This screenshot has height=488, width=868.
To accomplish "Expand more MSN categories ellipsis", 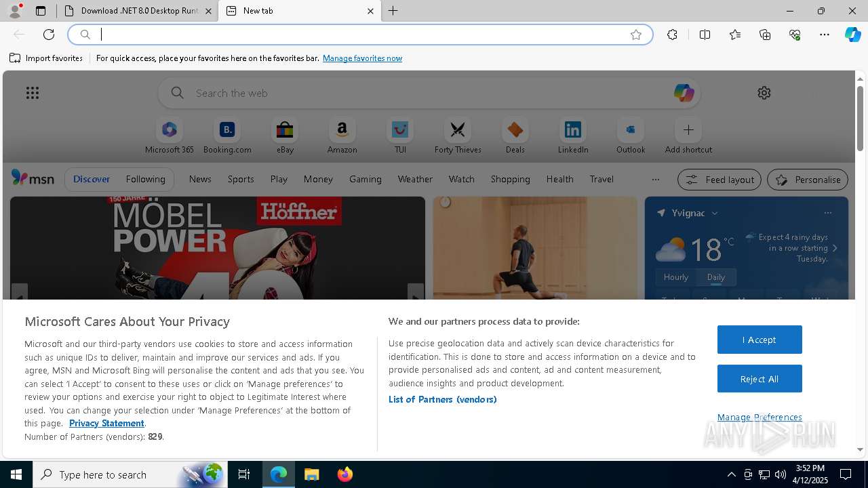I will pyautogui.click(x=655, y=180).
